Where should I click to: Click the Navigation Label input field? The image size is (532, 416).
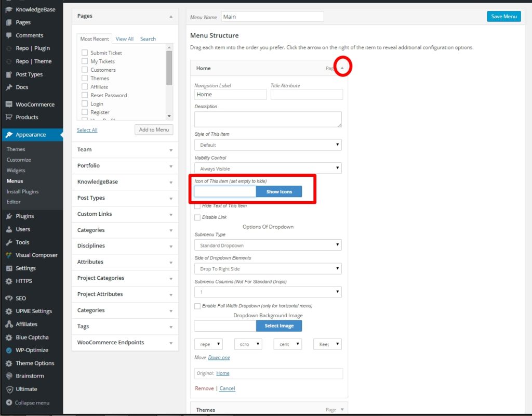(230, 95)
